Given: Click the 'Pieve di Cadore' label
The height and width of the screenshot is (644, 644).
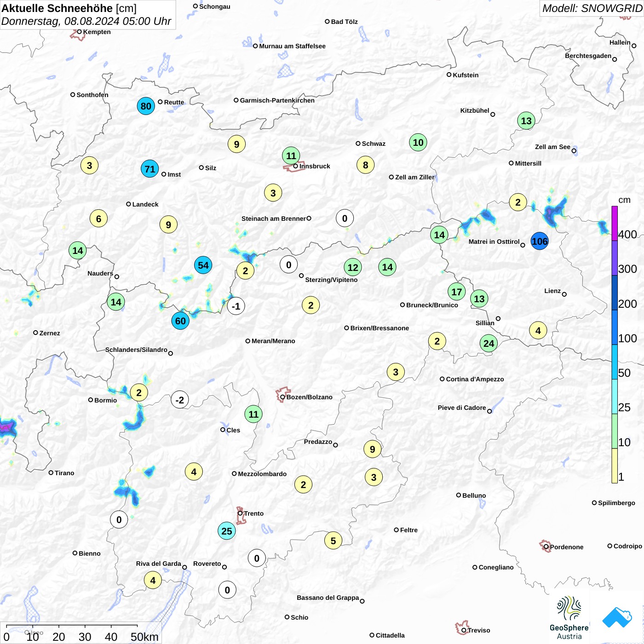Looking at the screenshot, I should [462, 408].
